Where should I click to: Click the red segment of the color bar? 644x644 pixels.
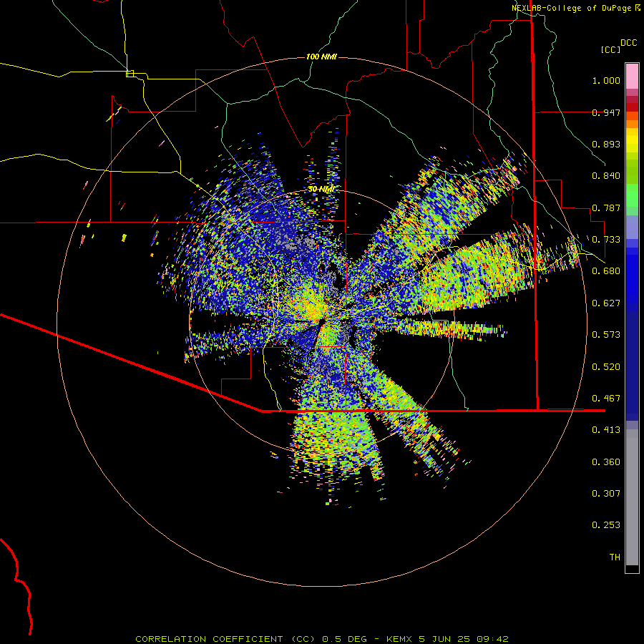[x=632, y=107]
